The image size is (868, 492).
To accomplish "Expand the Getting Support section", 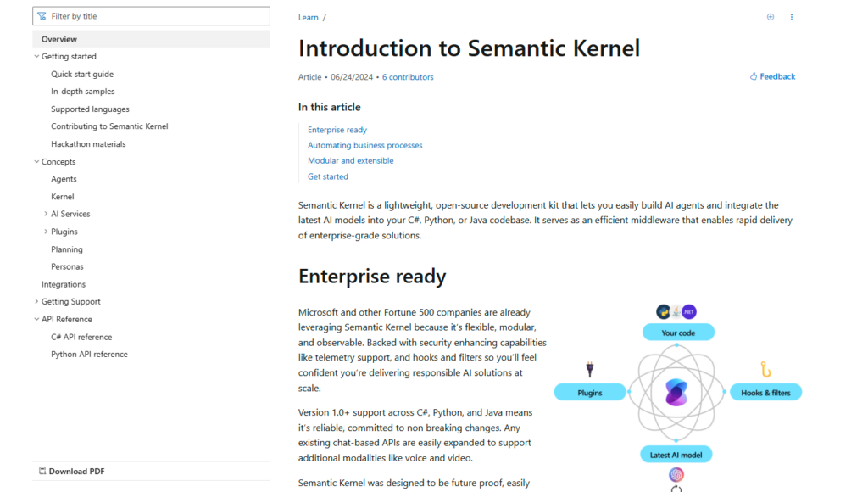I will 36,301.
